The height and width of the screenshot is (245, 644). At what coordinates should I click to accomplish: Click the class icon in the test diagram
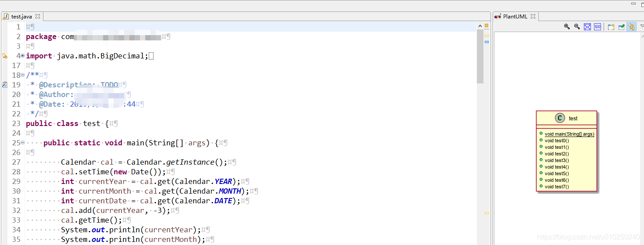[560, 118]
